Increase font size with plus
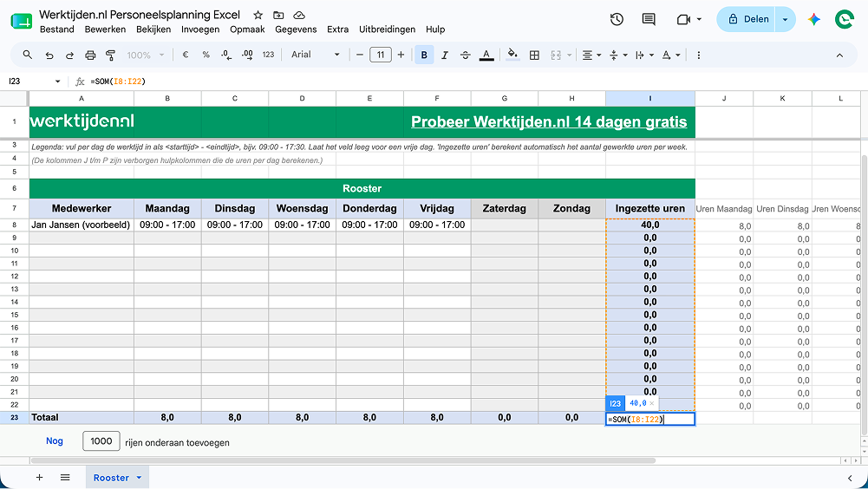This screenshot has width=868, height=489. tap(401, 55)
